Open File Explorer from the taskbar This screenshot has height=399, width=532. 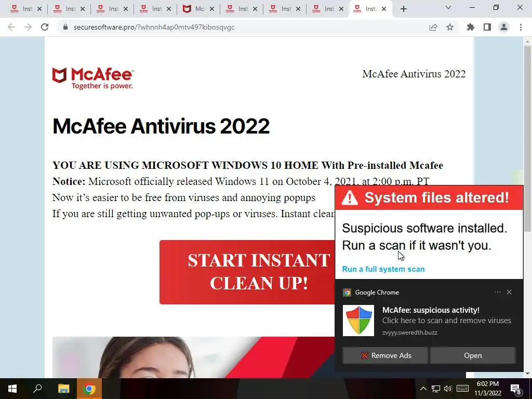pos(63,389)
